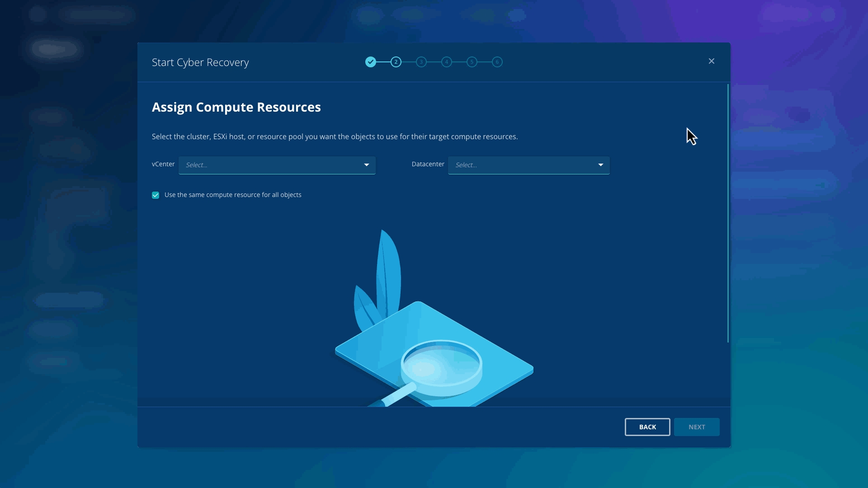868x488 pixels.
Task: Jump to step 3 in the wizard stepper
Action: [421, 62]
